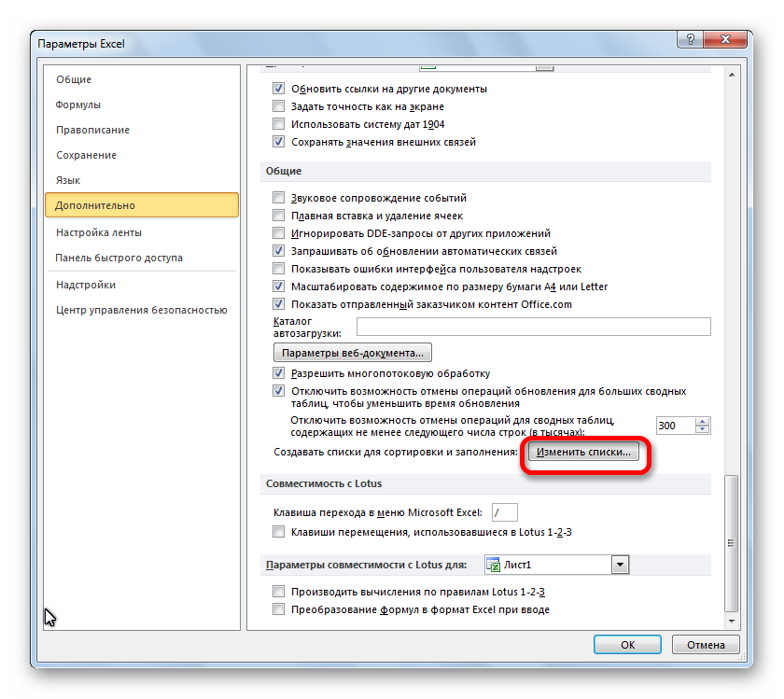Select the Надстройки category
The image size is (784, 699).
pos(86,285)
